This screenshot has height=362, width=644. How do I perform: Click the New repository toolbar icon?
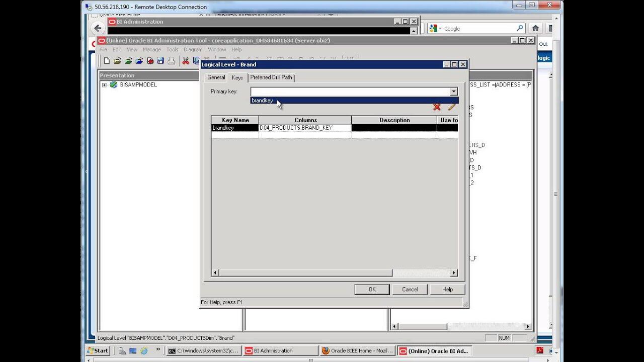(107, 61)
